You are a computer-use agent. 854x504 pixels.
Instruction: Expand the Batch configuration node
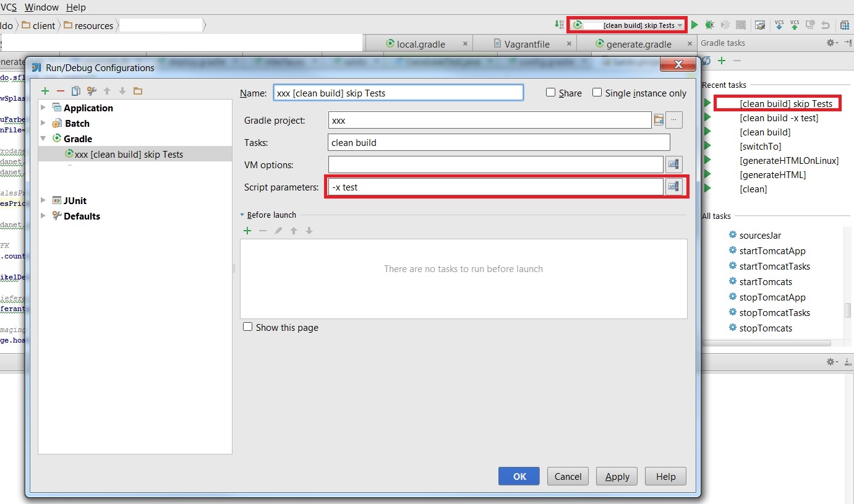tap(43, 123)
